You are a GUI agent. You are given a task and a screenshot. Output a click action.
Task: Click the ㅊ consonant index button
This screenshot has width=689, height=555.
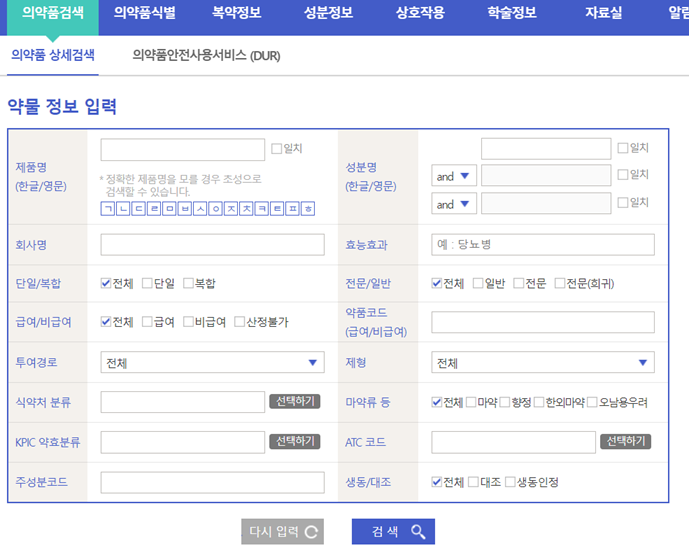click(247, 209)
